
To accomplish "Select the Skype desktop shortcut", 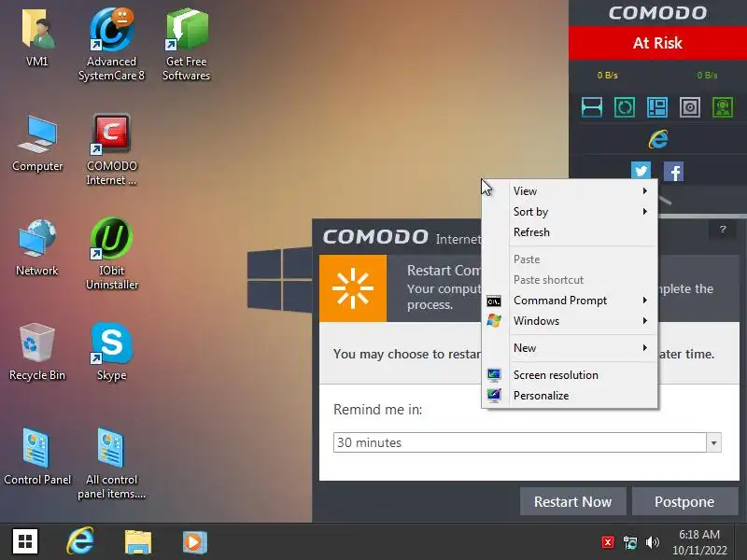I will (111, 353).
